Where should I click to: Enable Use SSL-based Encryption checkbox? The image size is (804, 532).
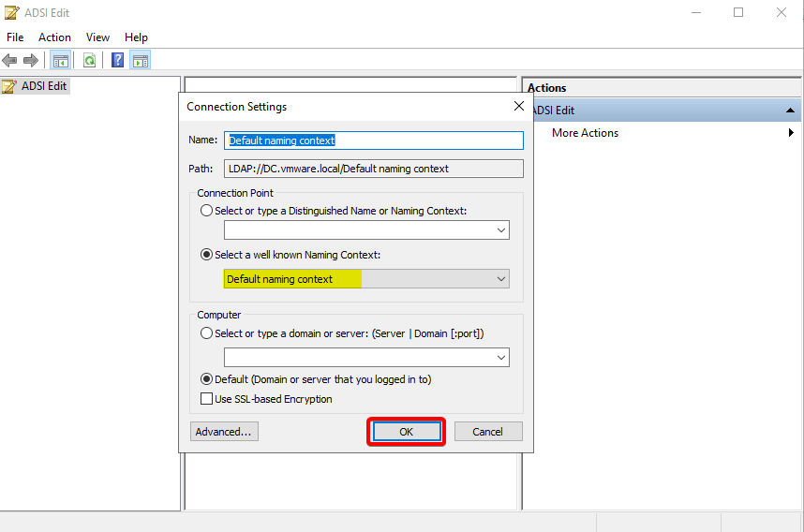[207, 399]
